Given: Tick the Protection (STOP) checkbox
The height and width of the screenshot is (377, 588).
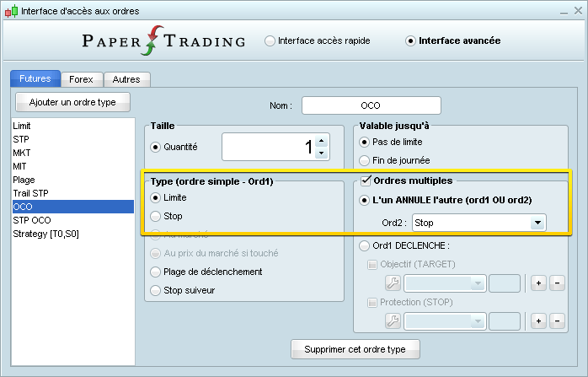Looking at the screenshot, I should [372, 303].
